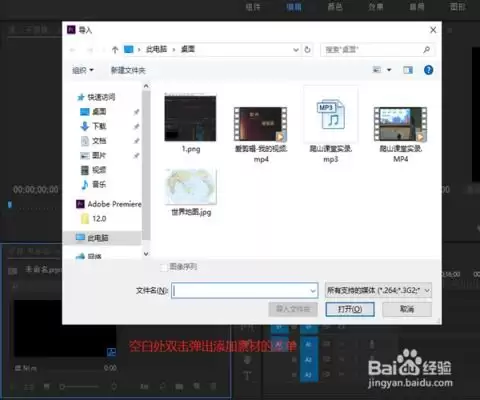Enable the 图像序列 image sequence checkbox

164,267
